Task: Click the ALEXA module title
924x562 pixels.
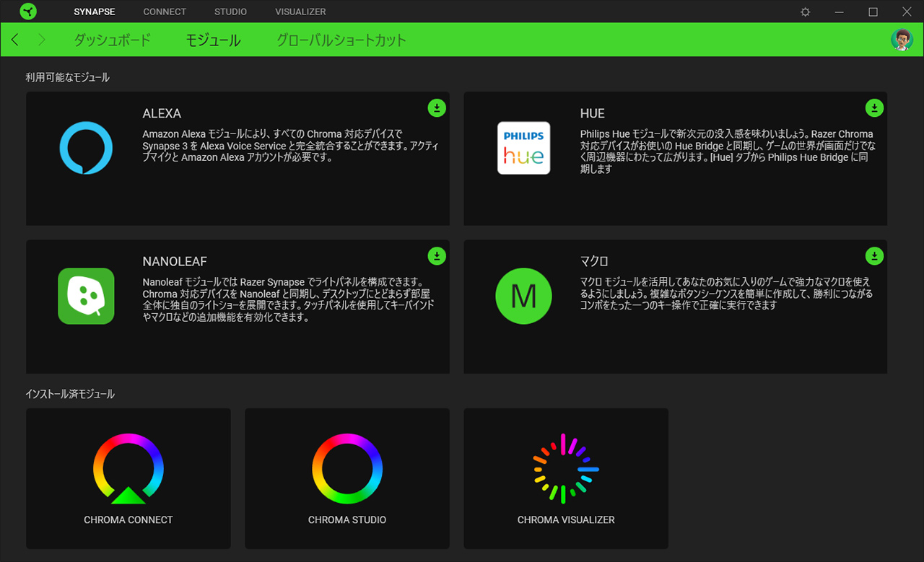Action: click(x=162, y=113)
